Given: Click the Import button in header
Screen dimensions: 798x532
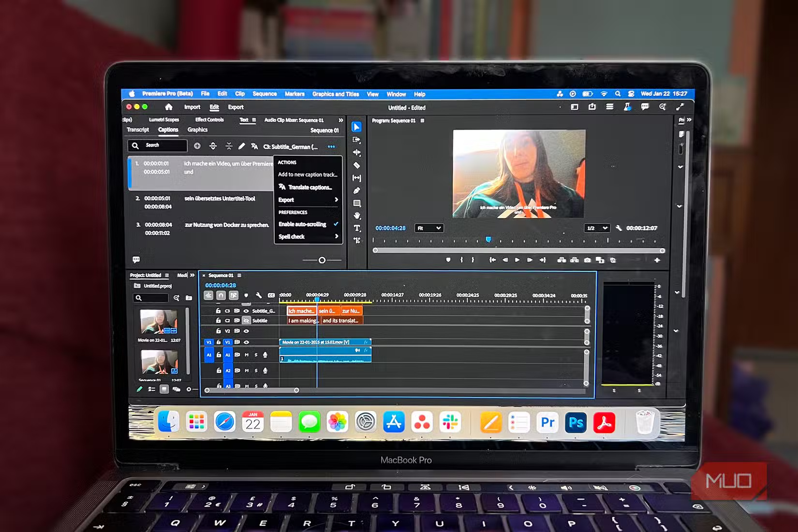Looking at the screenshot, I should 192,107.
